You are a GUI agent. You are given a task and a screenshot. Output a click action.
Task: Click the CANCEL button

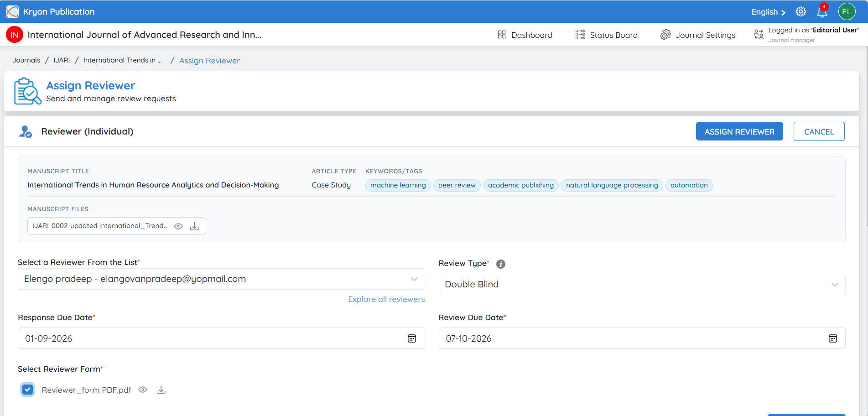[x=819, y=131]
